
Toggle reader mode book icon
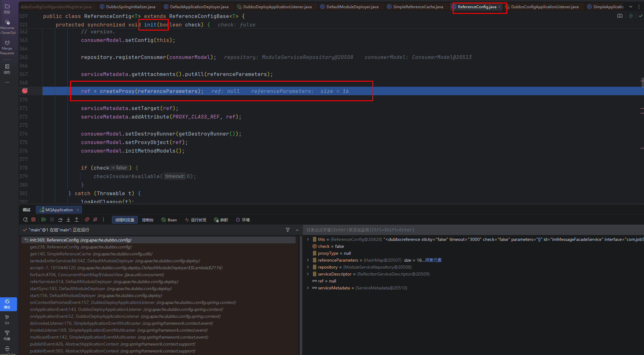coord(620,16)
